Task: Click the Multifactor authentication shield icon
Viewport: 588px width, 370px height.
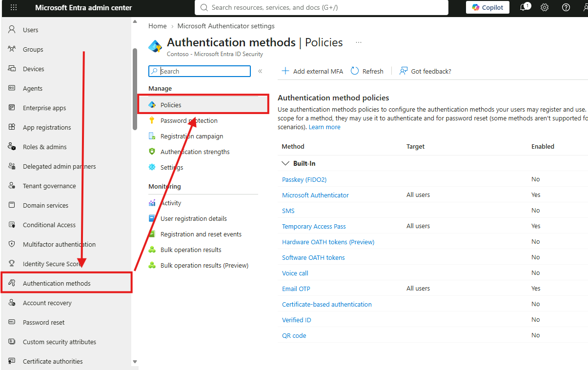Action: click(x=12, y=244)
